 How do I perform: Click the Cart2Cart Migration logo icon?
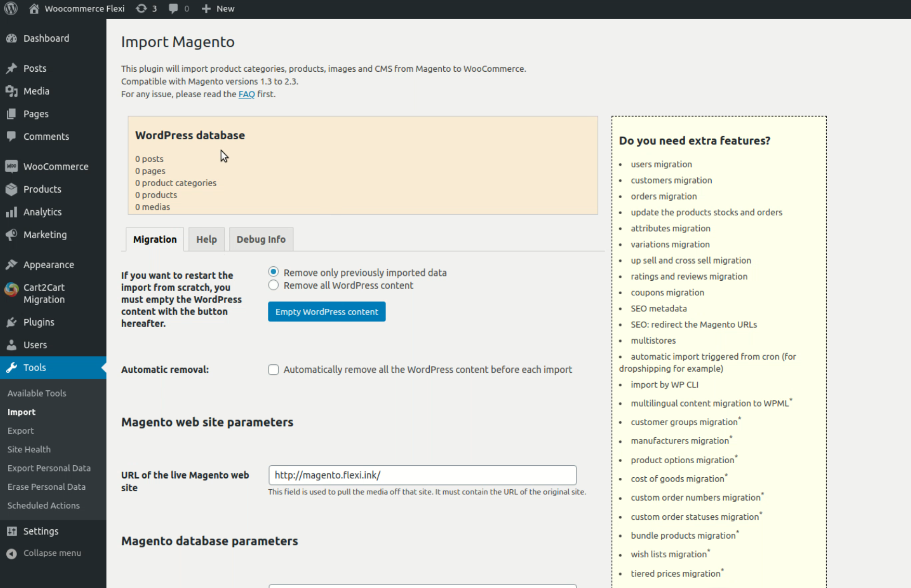tap(11, 289)
